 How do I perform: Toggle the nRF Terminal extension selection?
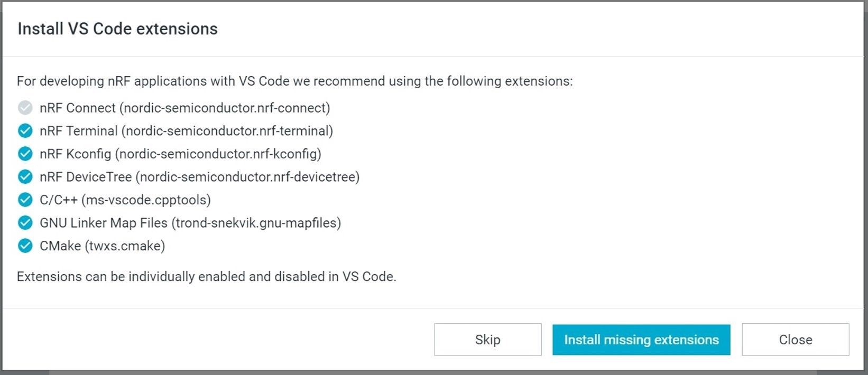25,130
